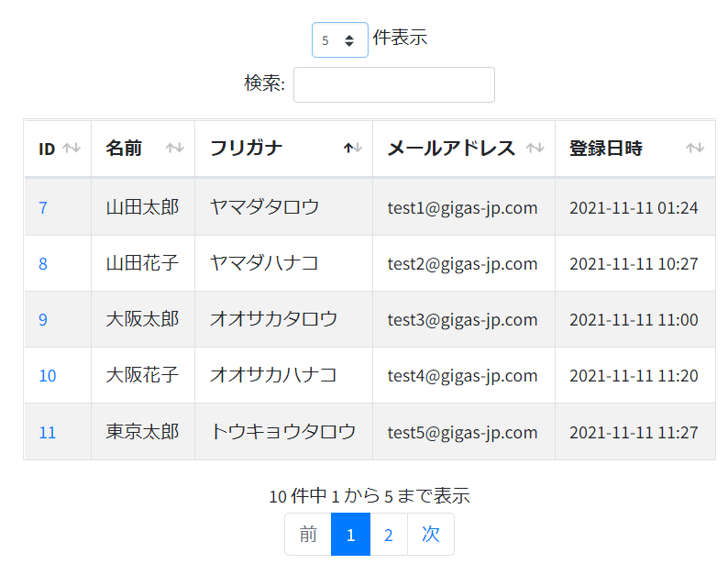Open record link ID 7
Viewport: 728px width, 575px height.
[x=43, y=207]
